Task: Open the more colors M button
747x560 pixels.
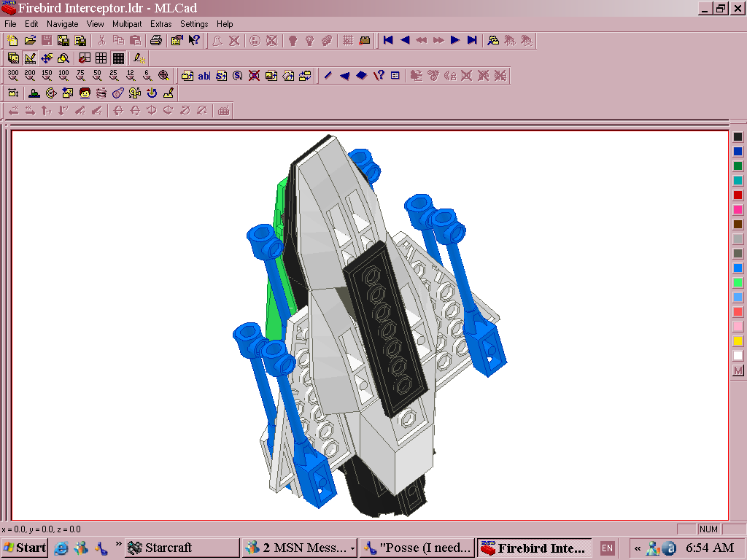Action: [x=738, y=370]
